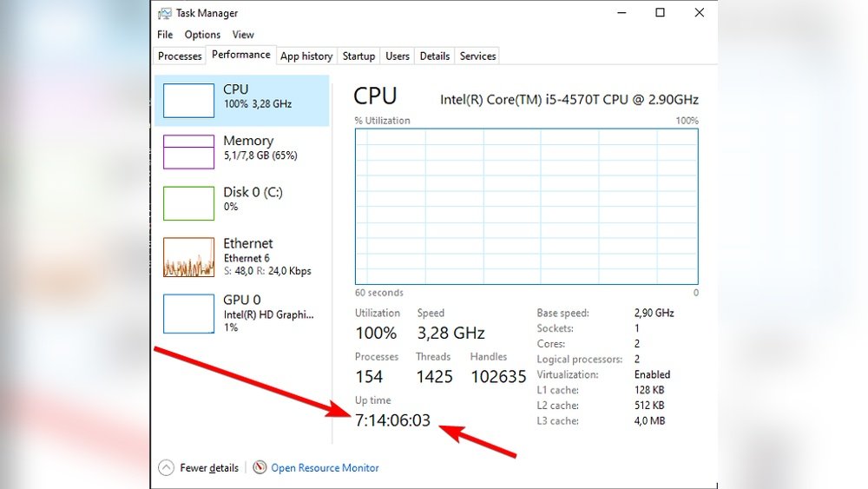Viewport: 868px width, 489px height.
Task: Click the Resource Monitor icon
Action: point(260,467)
